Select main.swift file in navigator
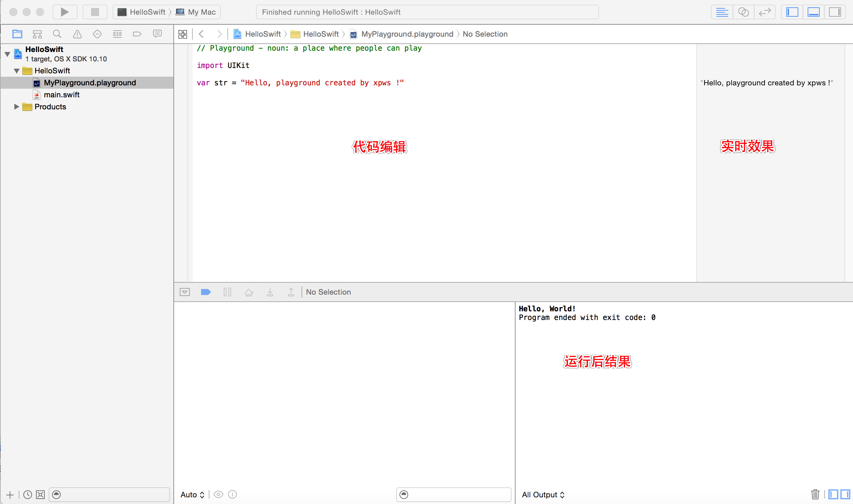Screen dimensions: 853x504 pyautogui.click(x=87, y=95)
